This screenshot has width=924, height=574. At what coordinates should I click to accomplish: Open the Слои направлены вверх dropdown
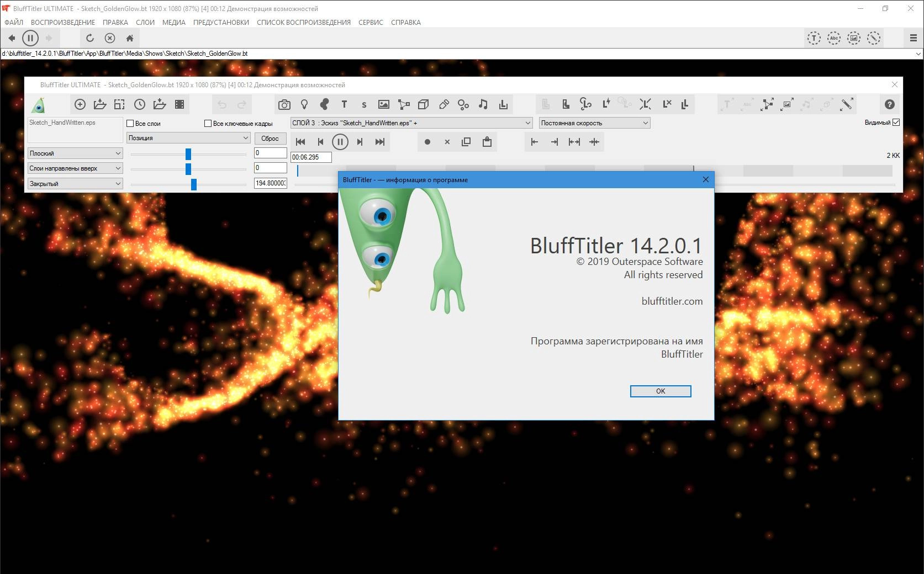(75, 168)
